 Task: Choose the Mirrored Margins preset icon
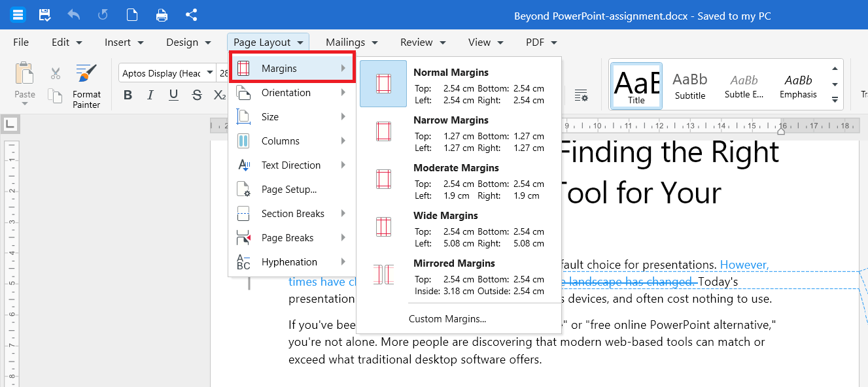pos(383,275)
